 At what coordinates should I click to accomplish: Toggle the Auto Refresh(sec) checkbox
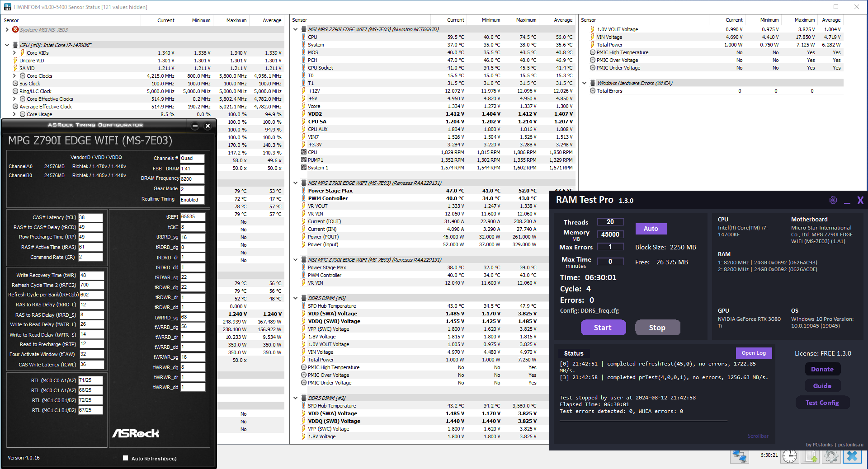point(126,458)
